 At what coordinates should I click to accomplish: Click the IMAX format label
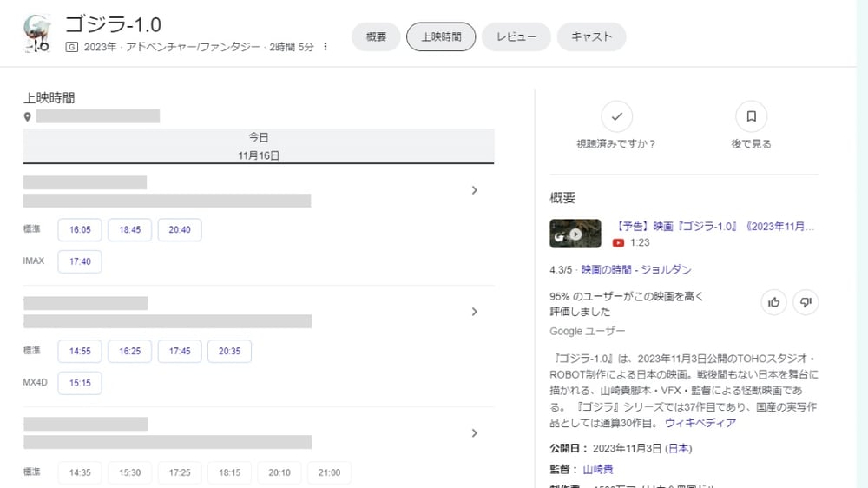[34, 260]
